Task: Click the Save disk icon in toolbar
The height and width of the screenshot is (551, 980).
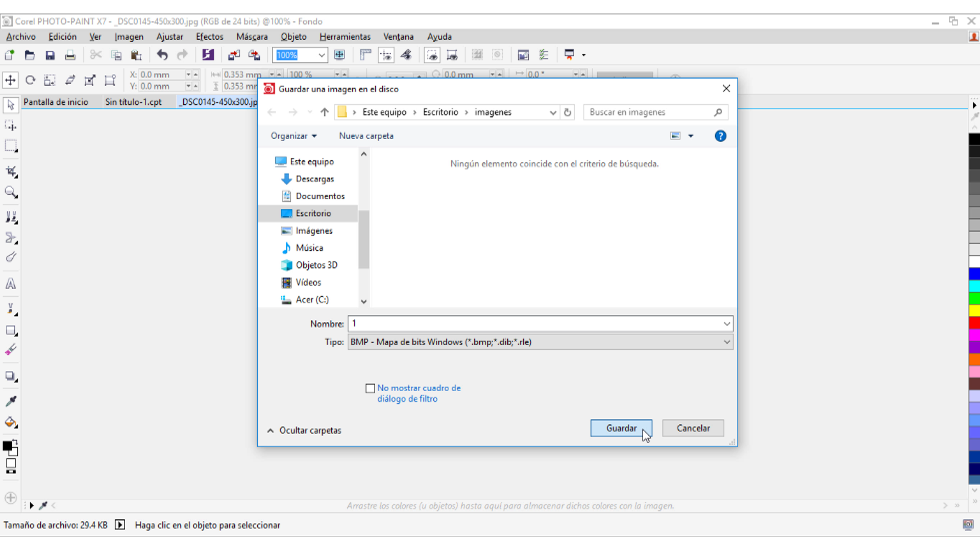Action: click(x=50, y=55)
